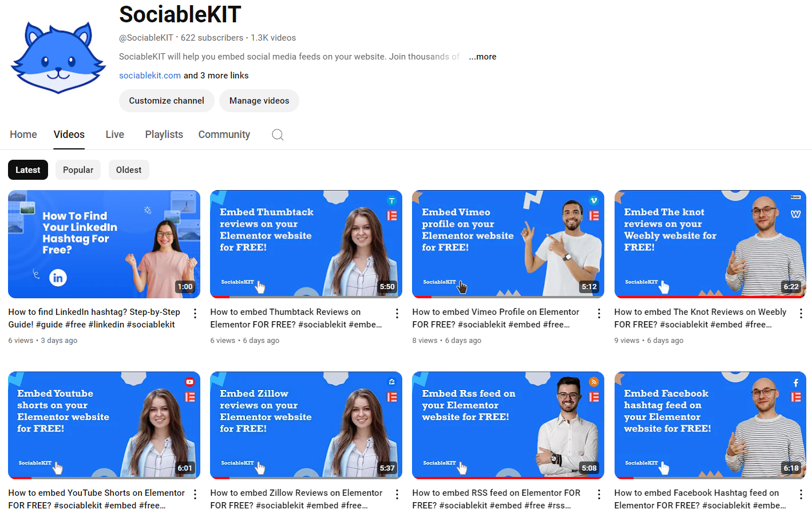
Task: Open LinkedIn hashtag video thumbnail
Action: [x=104, y=244]
